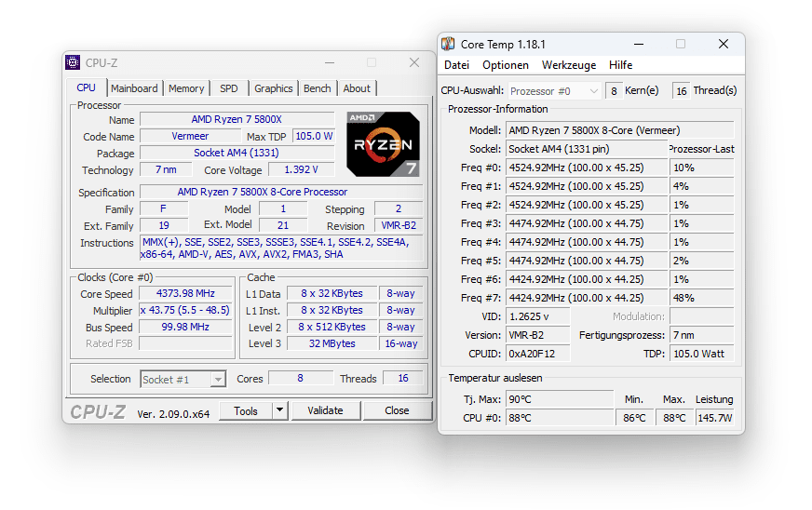The height and width of the screenshot is (510, 812).
Task: Click the Max TDP value 105.0 W
Action: pos(314,136)
